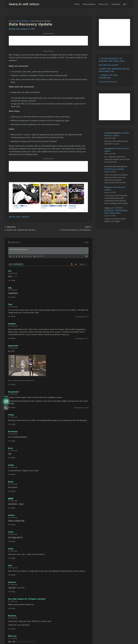Click Login link in comments section
138x644 pixels.
click(x=86, y=242)
